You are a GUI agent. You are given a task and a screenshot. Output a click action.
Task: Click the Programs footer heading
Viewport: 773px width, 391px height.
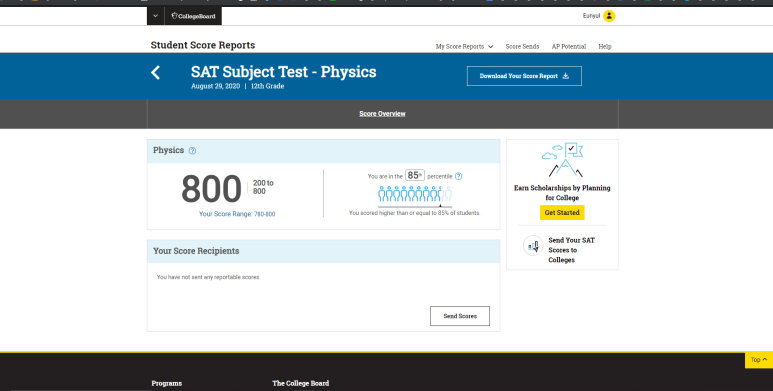(x=167, y=383)
